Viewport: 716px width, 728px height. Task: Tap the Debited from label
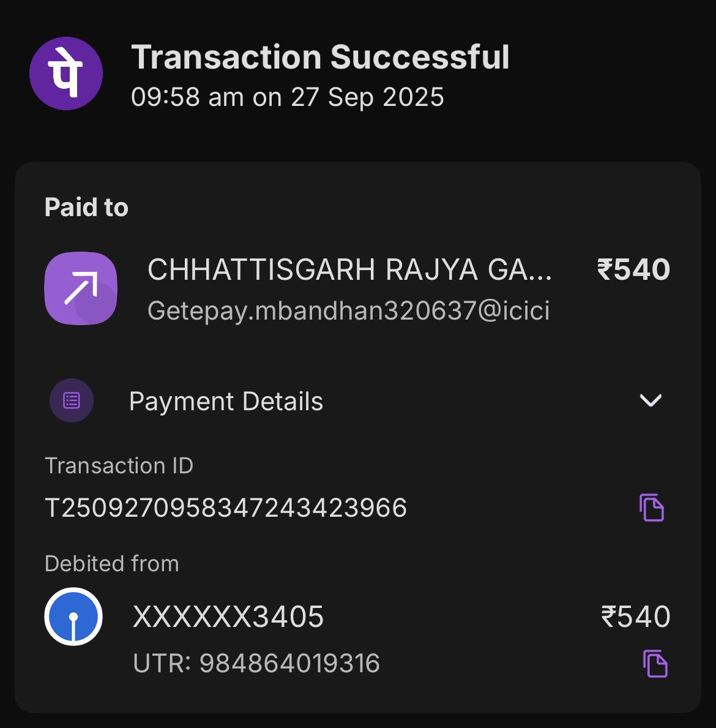click(112, 564)
